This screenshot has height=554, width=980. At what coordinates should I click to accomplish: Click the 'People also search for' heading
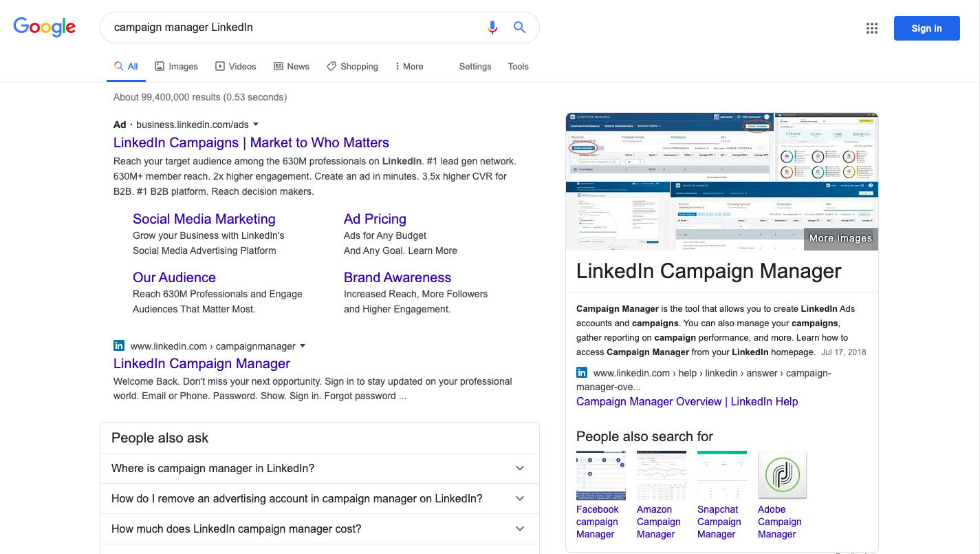pyautogui.click(x=644, y=436)
